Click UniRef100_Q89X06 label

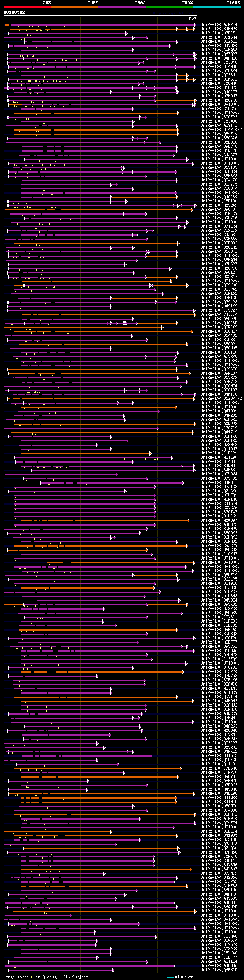click(219, 285)
